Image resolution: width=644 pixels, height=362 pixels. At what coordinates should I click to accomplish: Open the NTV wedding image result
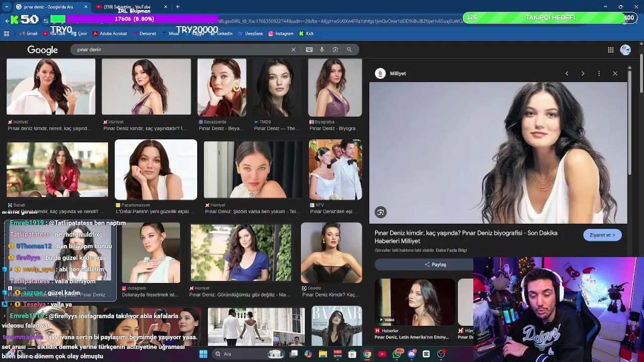click(335, 169)
